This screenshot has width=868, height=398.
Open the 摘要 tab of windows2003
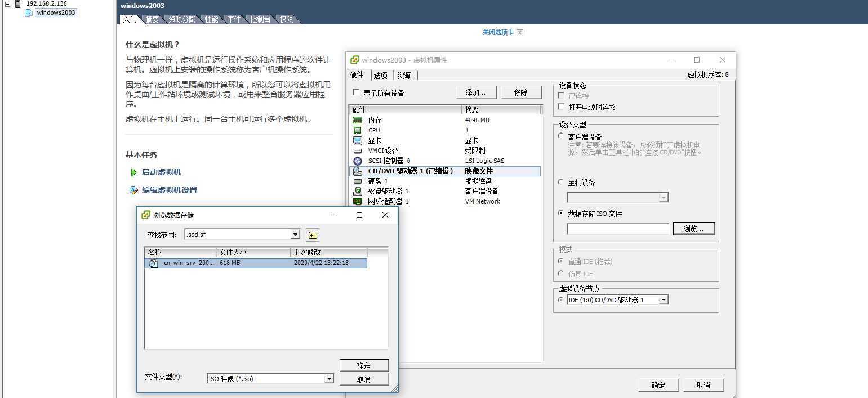[152, 19]
